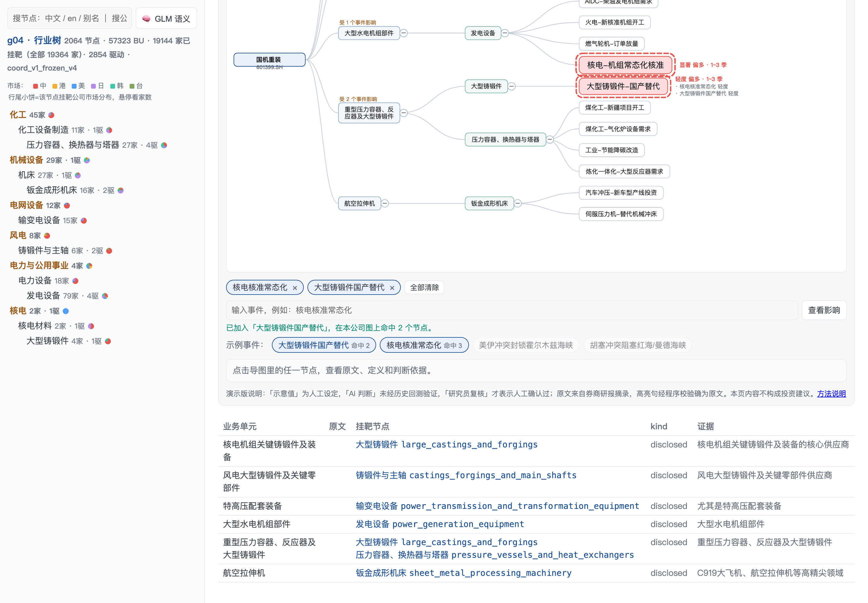This screenshot has height=603, width=868.
Task: Select the 美伊冲突封锁霍尔木兹海峡 example event
Action: [x=526, y=345]
